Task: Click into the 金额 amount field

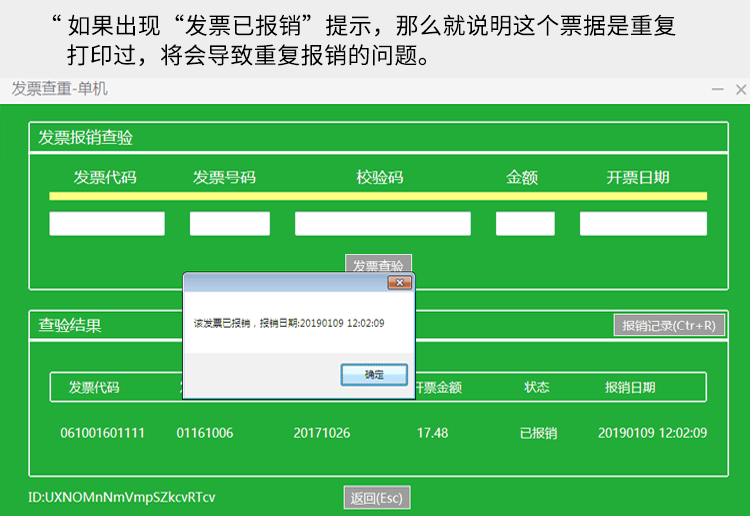Action: [x=525, y=224]
